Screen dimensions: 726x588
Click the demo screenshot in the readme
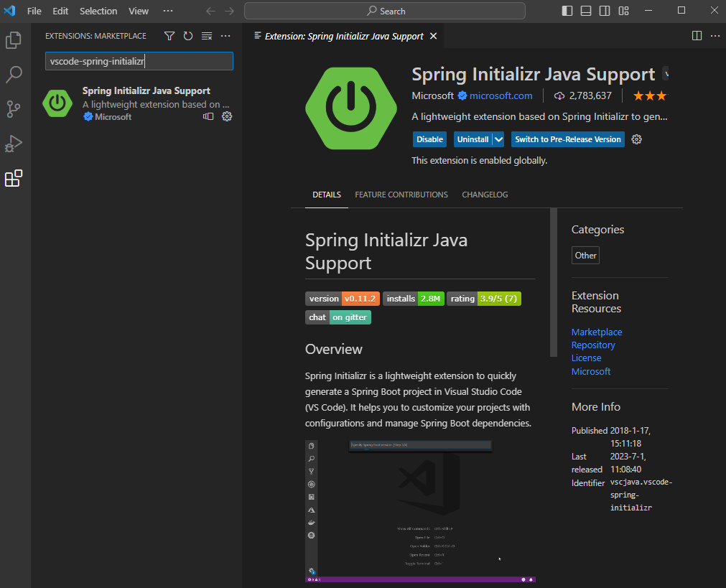[420, 511]
